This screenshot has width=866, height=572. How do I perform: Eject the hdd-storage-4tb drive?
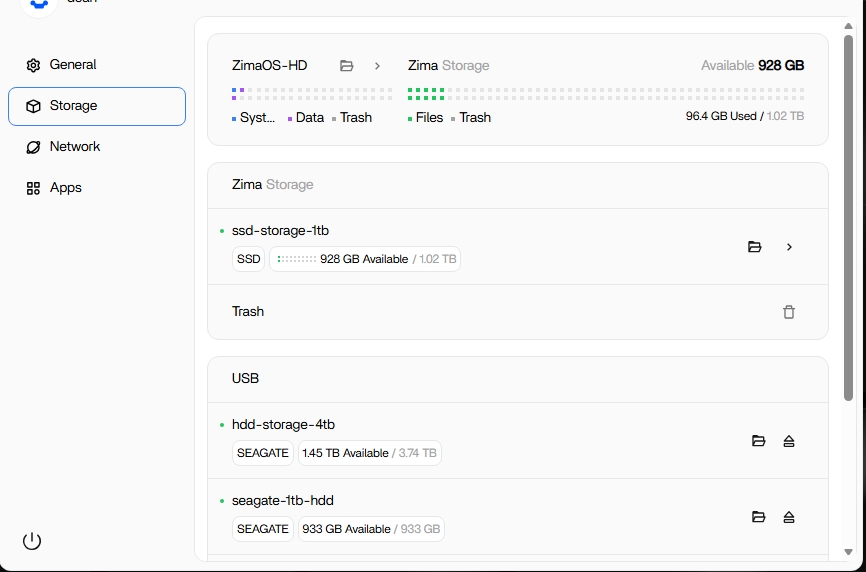(x=789, y=441)
